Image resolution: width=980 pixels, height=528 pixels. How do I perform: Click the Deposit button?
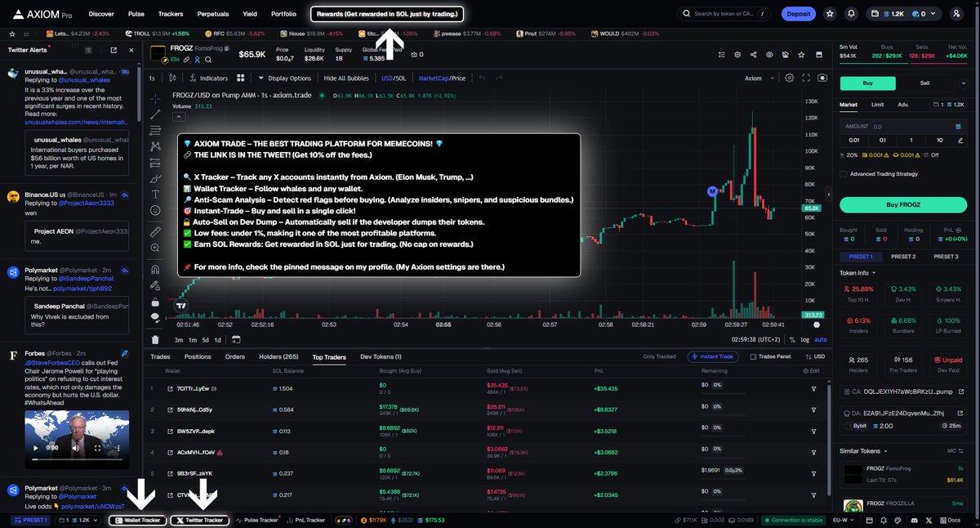coord(798,14)
